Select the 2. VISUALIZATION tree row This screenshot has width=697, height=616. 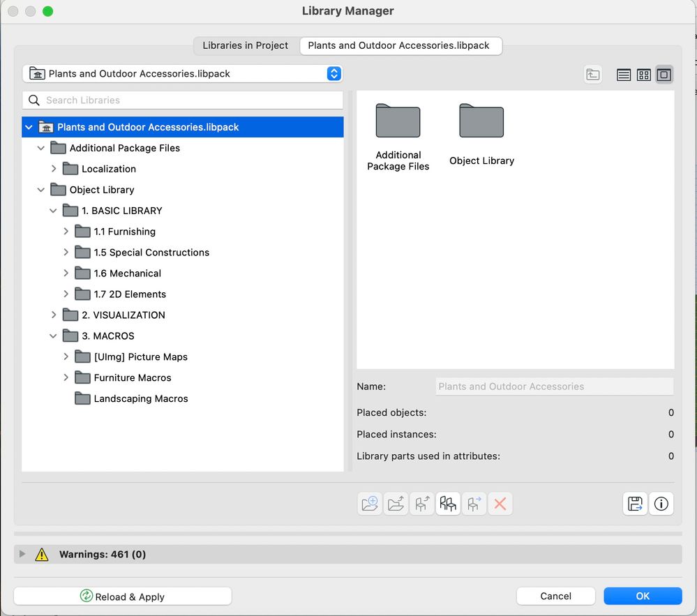tap(183, 315)
